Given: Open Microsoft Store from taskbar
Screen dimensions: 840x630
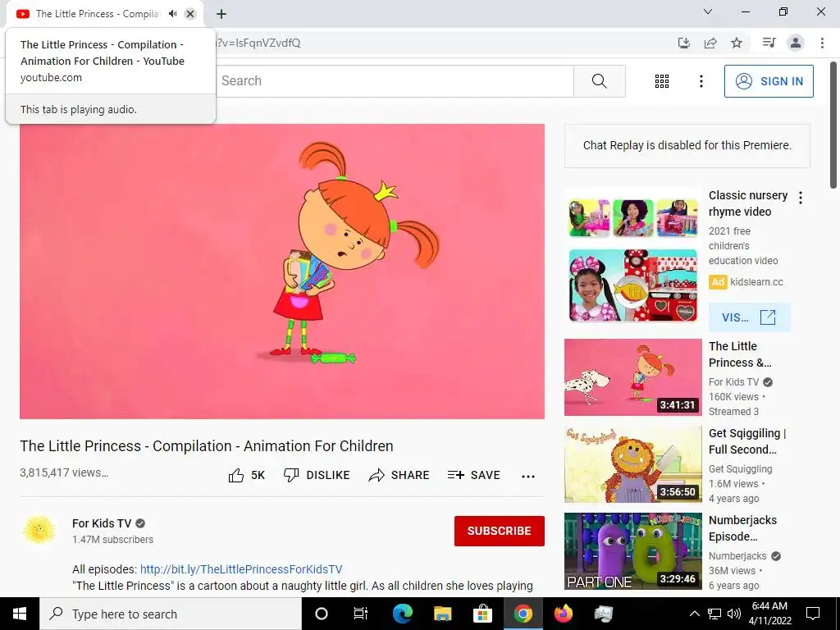Looking at the screenshot, I should click(x=482, y=614).
